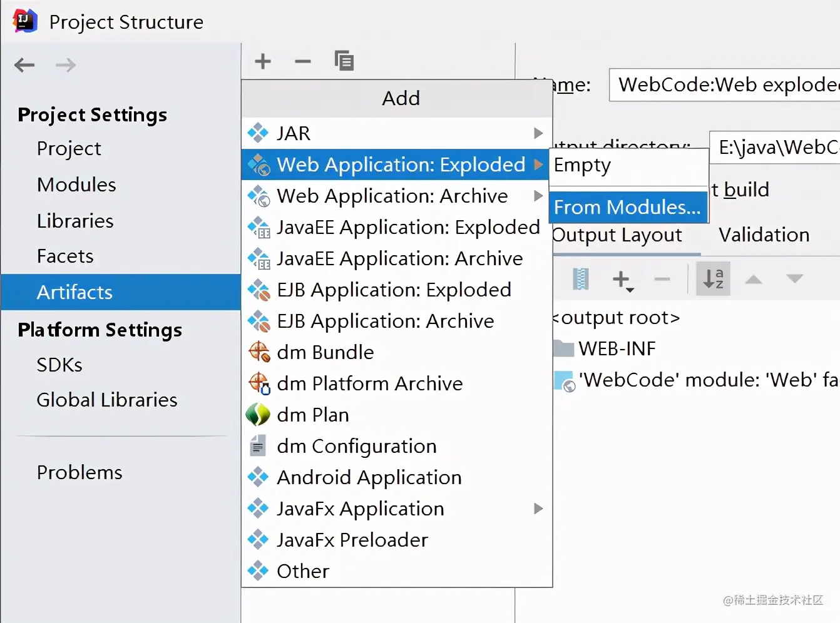Click the move down arrow icon
Image resolution: width=840 pixels, height=623 pixels.
(x=794, y=279)
